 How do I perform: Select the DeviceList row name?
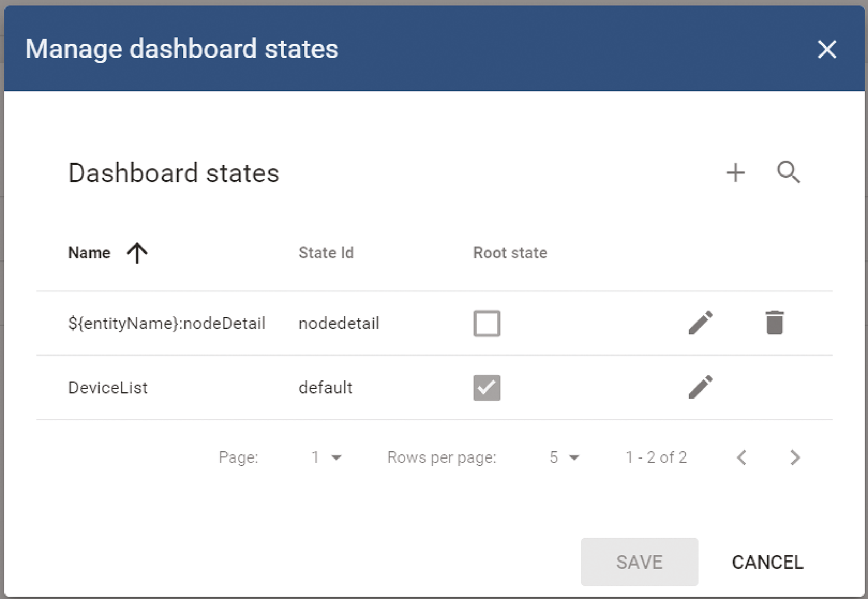click(108, 388)
